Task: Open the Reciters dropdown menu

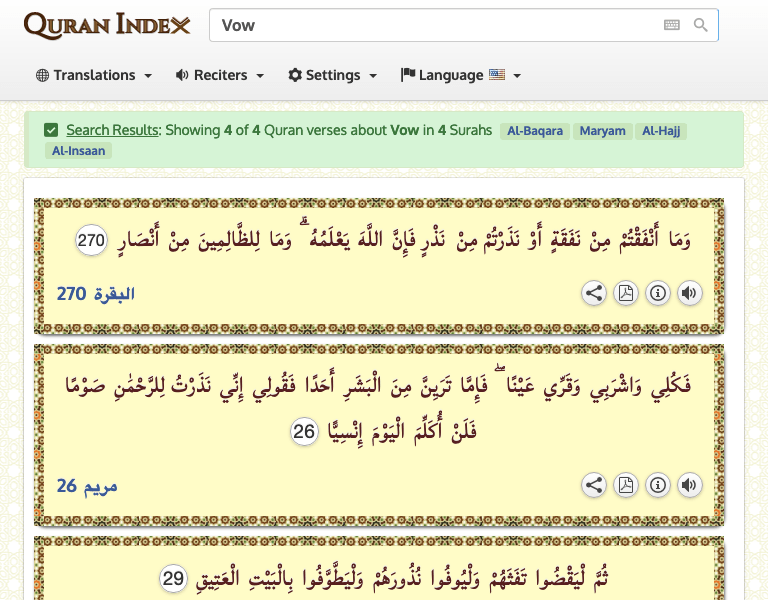Action: (220, 75)
